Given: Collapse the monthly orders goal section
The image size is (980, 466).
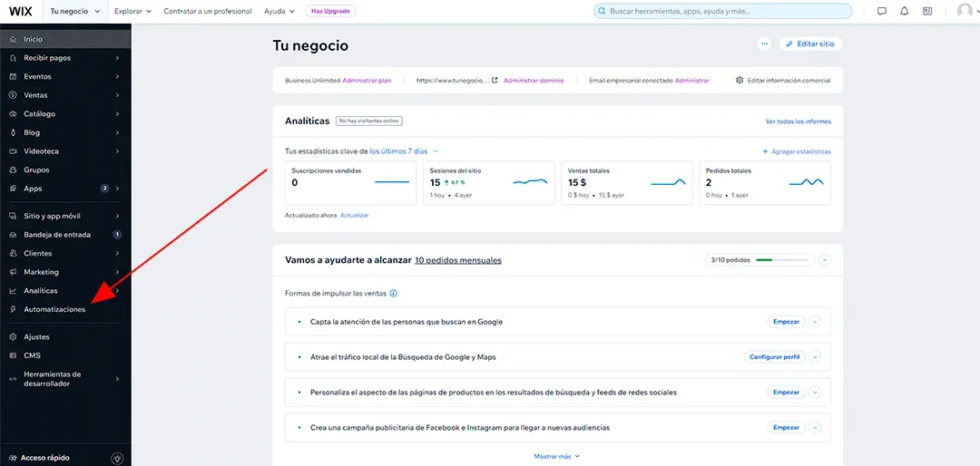Looking at the screenshot, I should [x=824, y=260].
